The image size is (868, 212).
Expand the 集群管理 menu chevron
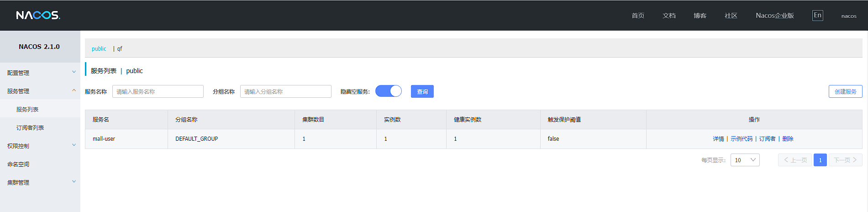(x=74, y=182)
